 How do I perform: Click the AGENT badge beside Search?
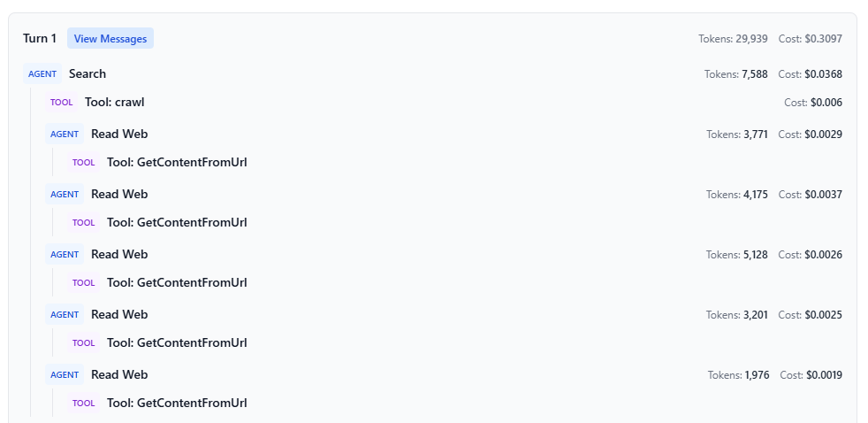click(x=42, y=74)
